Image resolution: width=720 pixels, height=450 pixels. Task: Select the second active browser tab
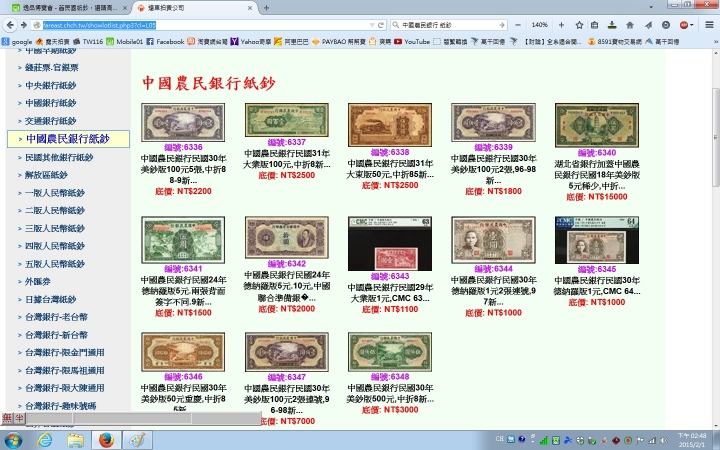[x=195, y=8]
